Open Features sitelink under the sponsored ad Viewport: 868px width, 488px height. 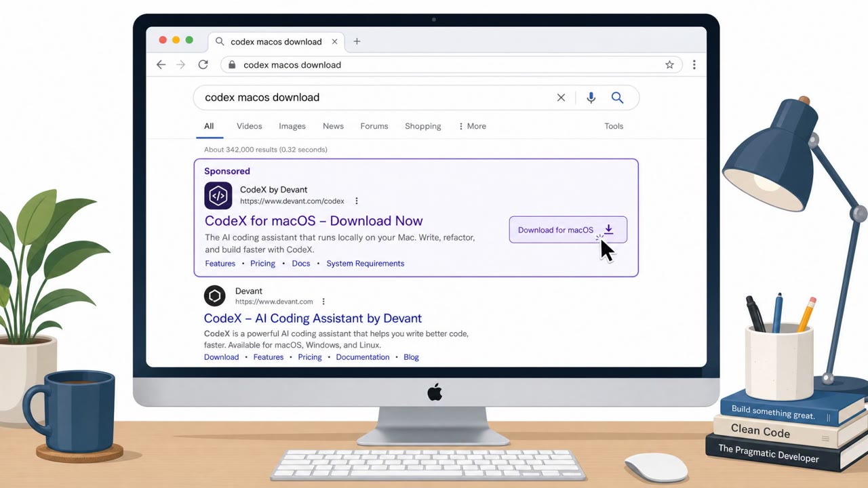[220, 264]
